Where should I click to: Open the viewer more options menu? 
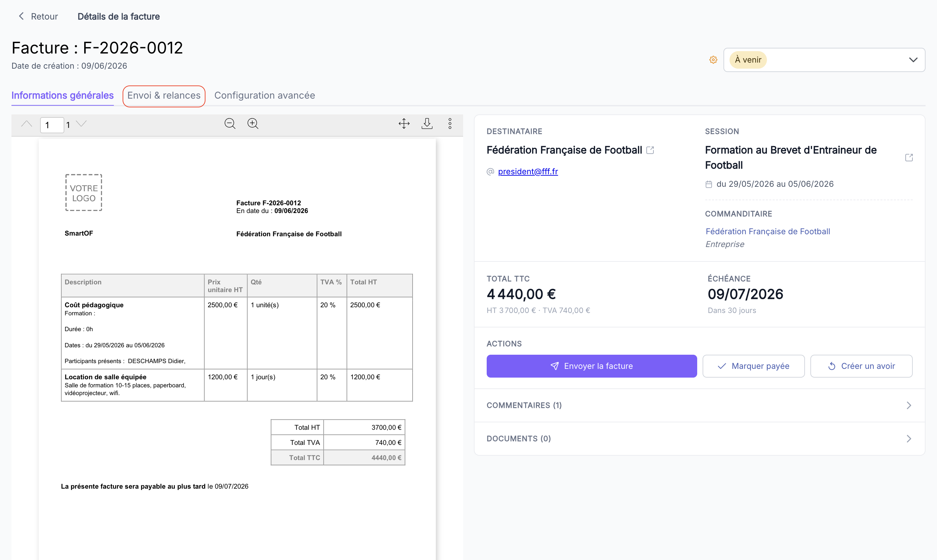[450, 124]
